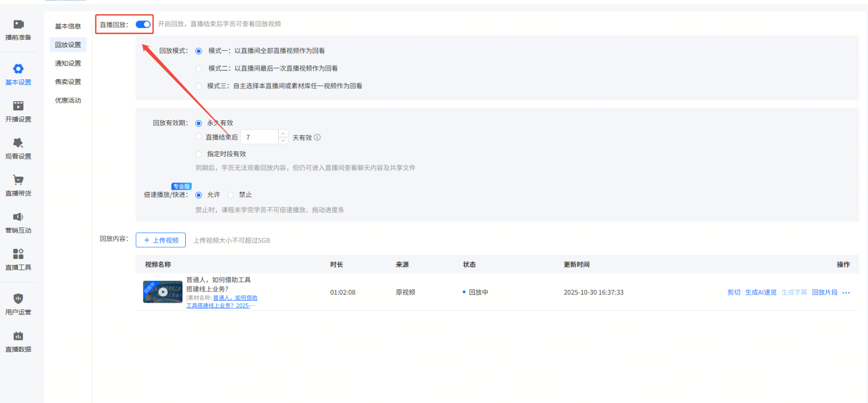Viewport: 868px width, 403px height.
Task: Click 剪切 link in video row
Action: (x=734, y=293)
